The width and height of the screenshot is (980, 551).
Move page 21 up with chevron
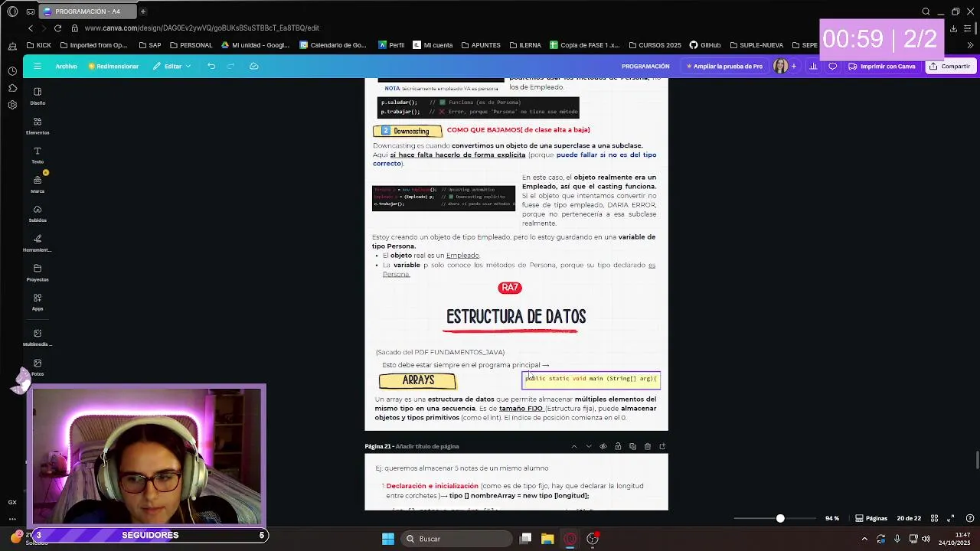(x=574, y=446)
